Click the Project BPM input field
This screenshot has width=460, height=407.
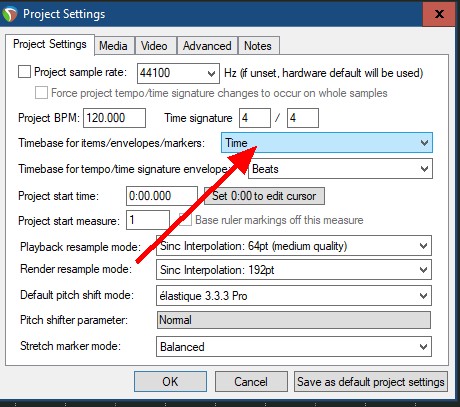(x=114, y=118)
